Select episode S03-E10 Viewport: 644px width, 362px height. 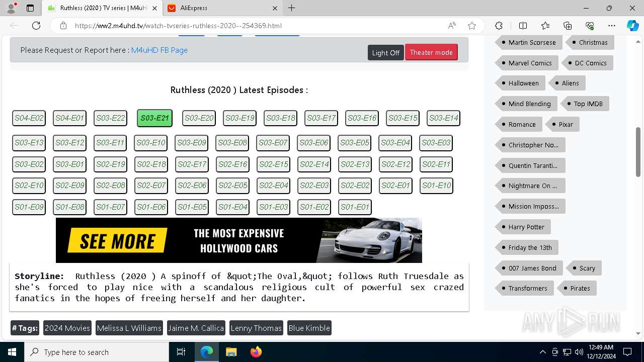click(x=151, y=143)
